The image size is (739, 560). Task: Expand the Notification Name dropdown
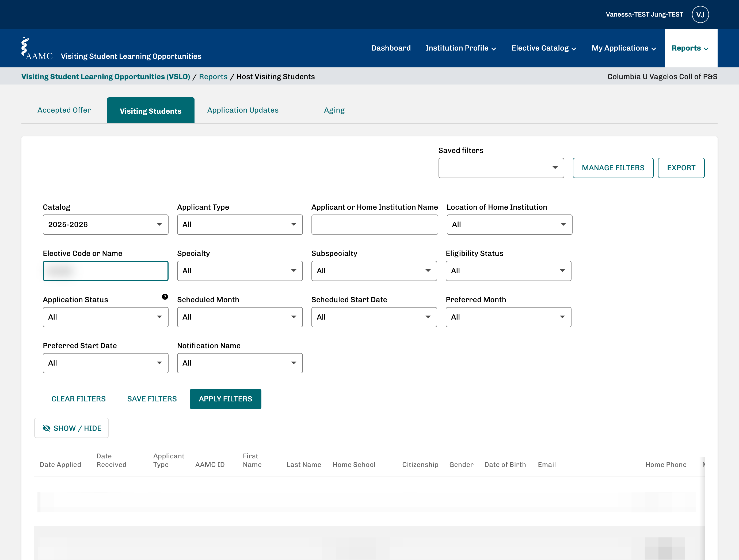(x=240, y=363)
